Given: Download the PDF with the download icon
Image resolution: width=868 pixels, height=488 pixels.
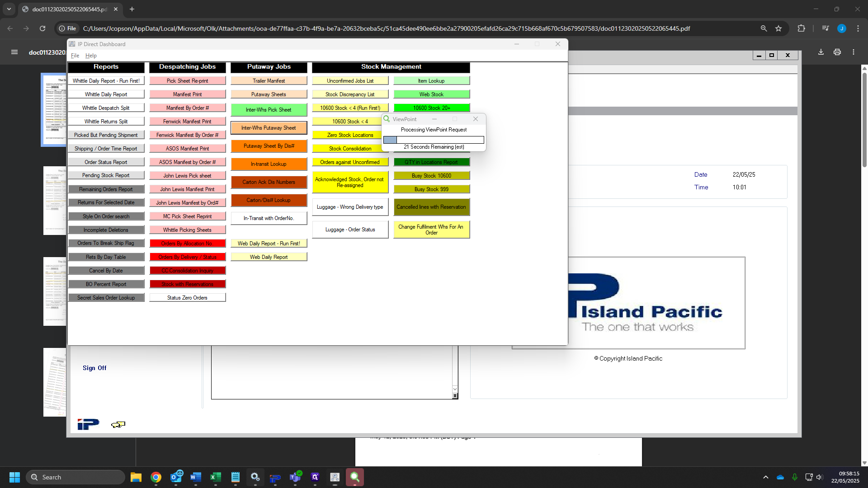Looking at the screenshot, I should [821, 52].
